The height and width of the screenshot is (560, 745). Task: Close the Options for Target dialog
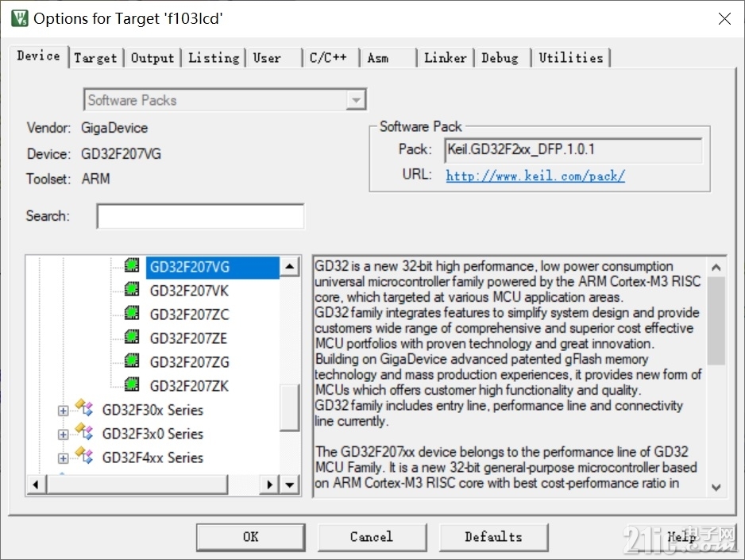click(724, 18)
